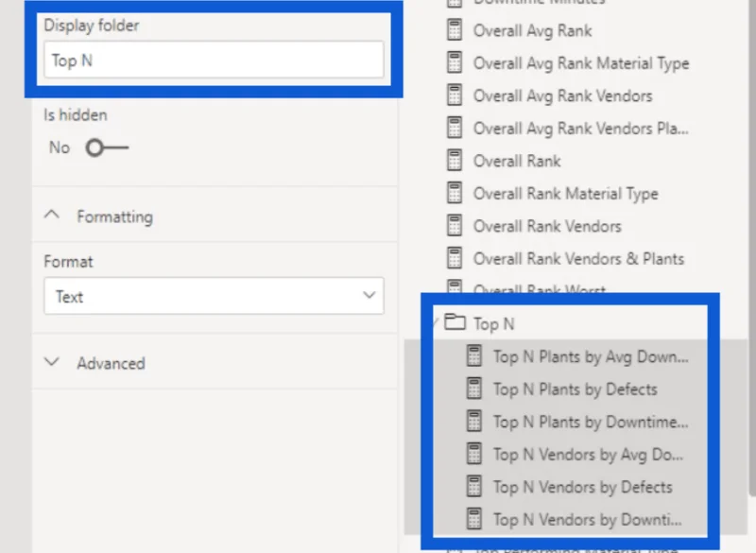The width and height of the screenshot is (756, 553).
Task: Select the Top N Plants by Avg Downtime icon
Action: [474, 356]
